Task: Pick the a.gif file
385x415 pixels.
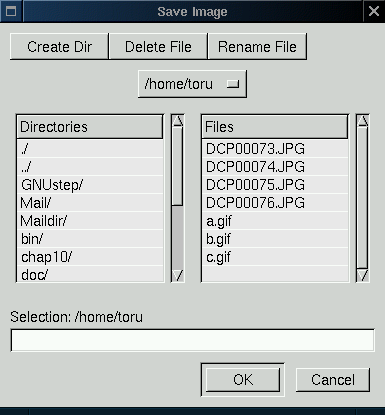Action: point(275,221)
